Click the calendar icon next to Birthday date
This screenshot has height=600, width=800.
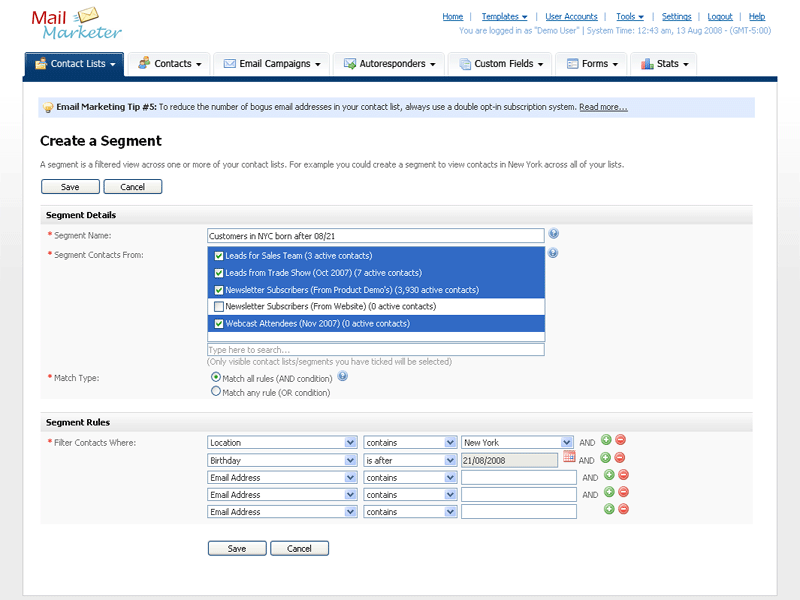point(569,457)
